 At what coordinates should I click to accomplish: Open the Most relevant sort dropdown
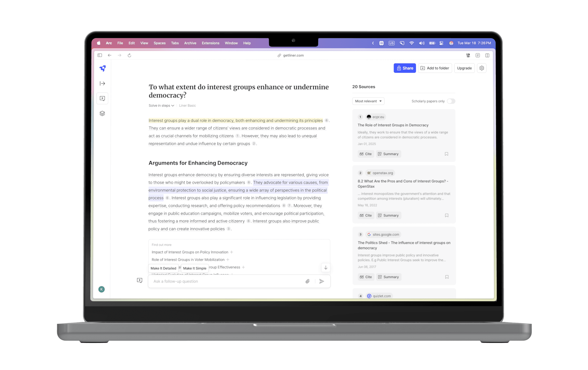tap(368, 101)
